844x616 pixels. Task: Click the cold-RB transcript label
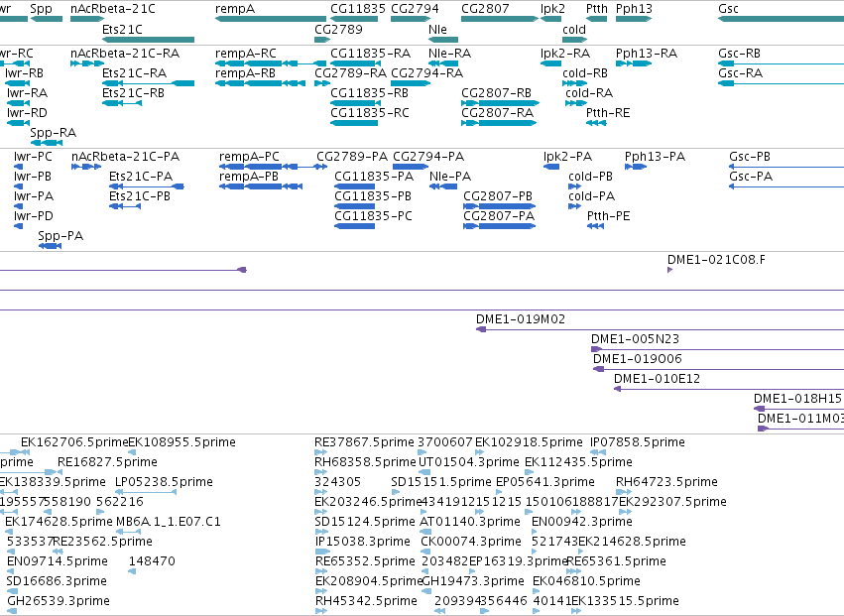click(584, 73)
